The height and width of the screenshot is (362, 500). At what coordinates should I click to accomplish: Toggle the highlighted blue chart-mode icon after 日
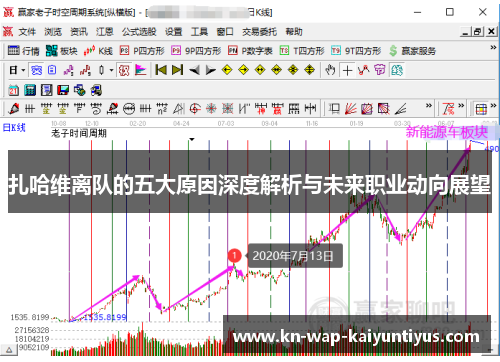pos(36,70)
